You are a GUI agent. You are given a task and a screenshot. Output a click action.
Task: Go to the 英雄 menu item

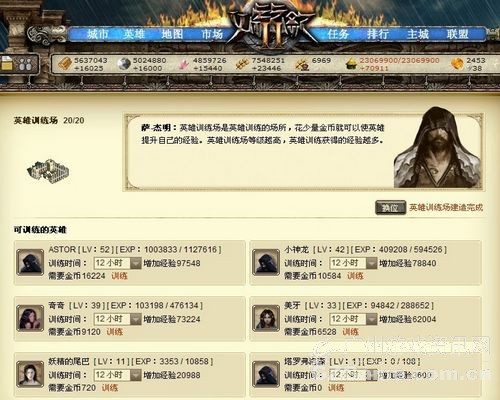pos(134,34)
